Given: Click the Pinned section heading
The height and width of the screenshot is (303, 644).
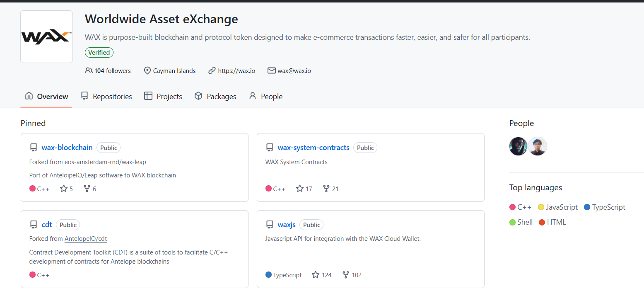Looking at the screenshot, I should click(33, 123).
